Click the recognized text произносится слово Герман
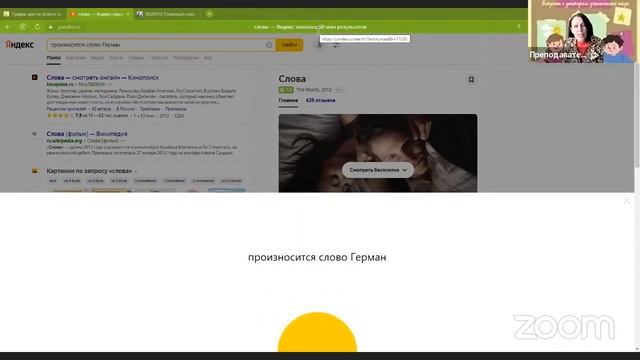 317,257
